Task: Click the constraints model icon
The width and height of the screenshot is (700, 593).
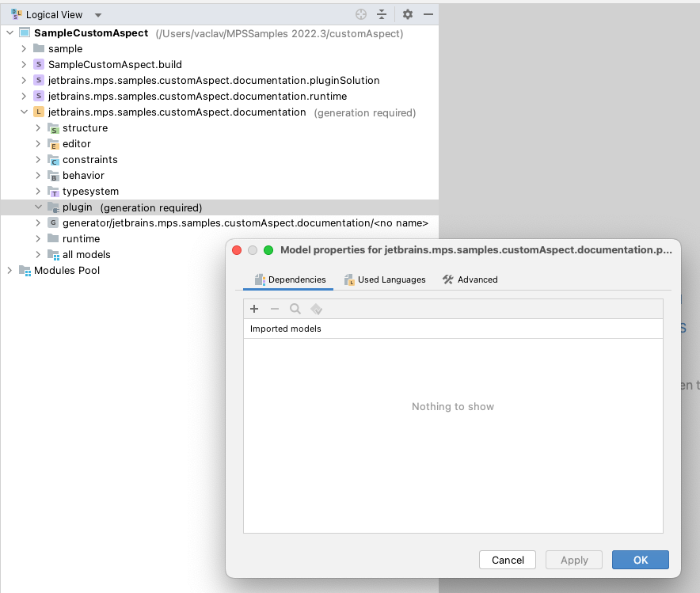Action: click(x=53, y=160)
